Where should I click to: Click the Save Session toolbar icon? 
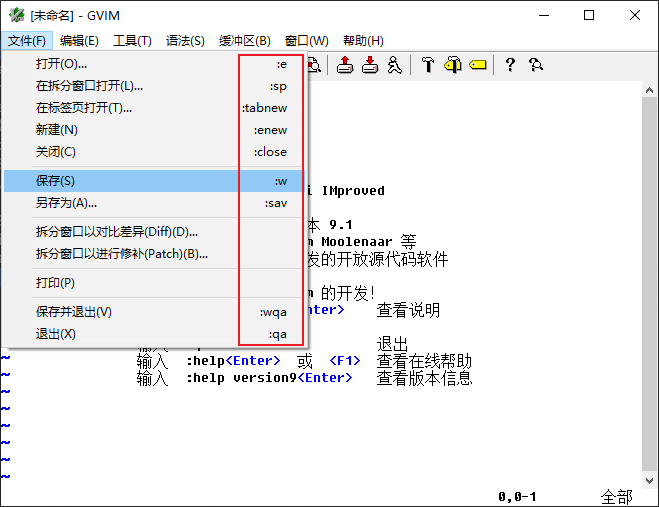(370, 65)
